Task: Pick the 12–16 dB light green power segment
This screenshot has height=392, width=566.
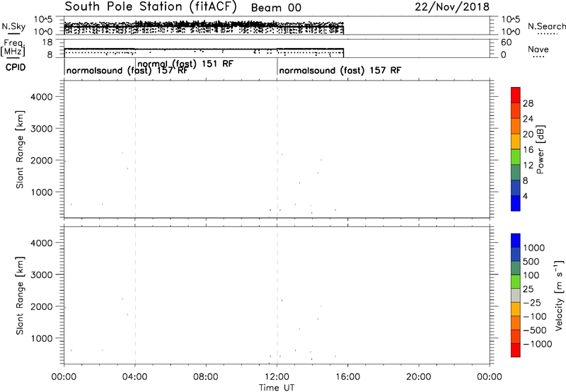Action: [x=516, y=157]
